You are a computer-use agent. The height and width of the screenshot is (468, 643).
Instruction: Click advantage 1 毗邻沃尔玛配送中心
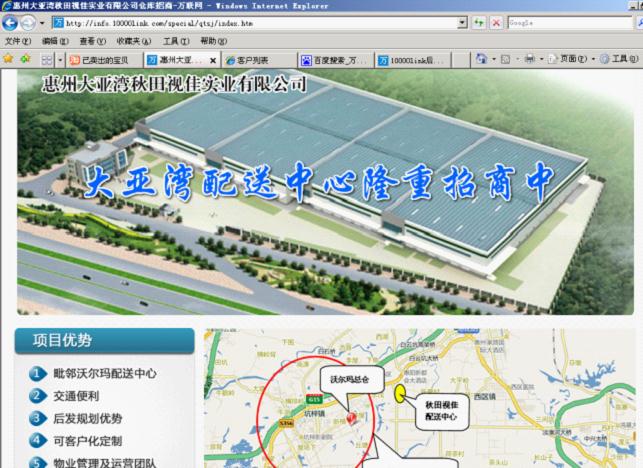tap(105, 373)
